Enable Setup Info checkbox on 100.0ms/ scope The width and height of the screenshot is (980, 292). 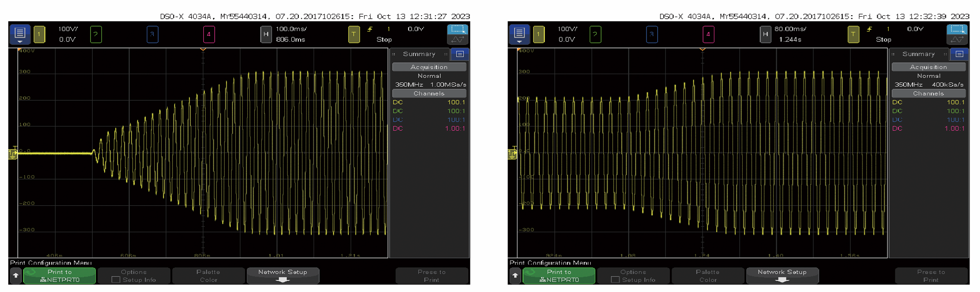pos(116,280)
